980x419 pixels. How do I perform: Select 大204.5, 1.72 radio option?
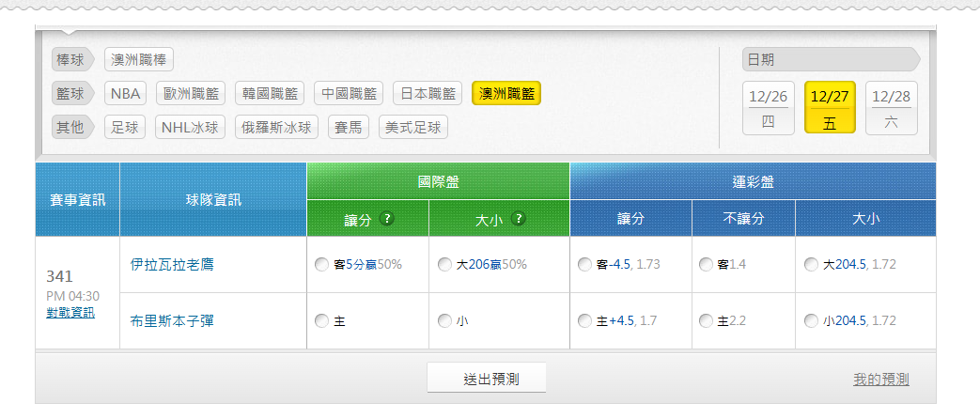[811, 265]
